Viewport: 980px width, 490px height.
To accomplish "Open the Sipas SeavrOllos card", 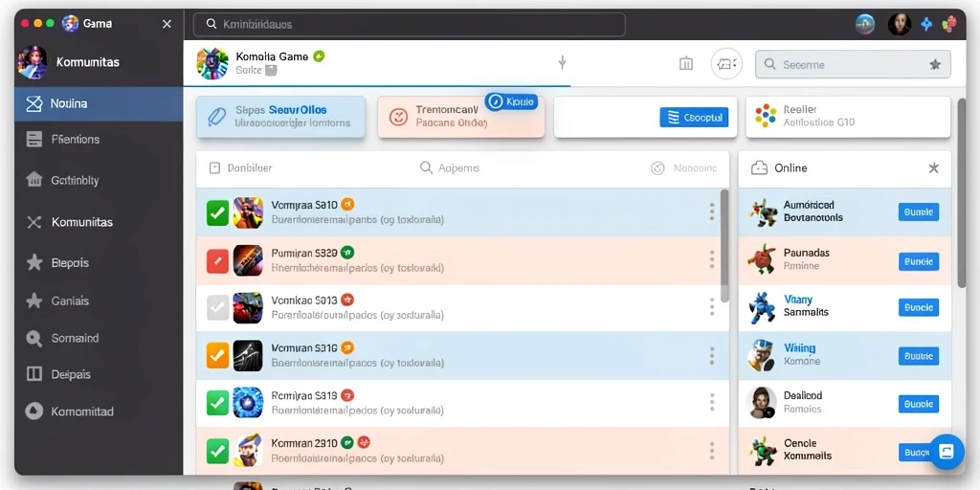I will point(280,117).
